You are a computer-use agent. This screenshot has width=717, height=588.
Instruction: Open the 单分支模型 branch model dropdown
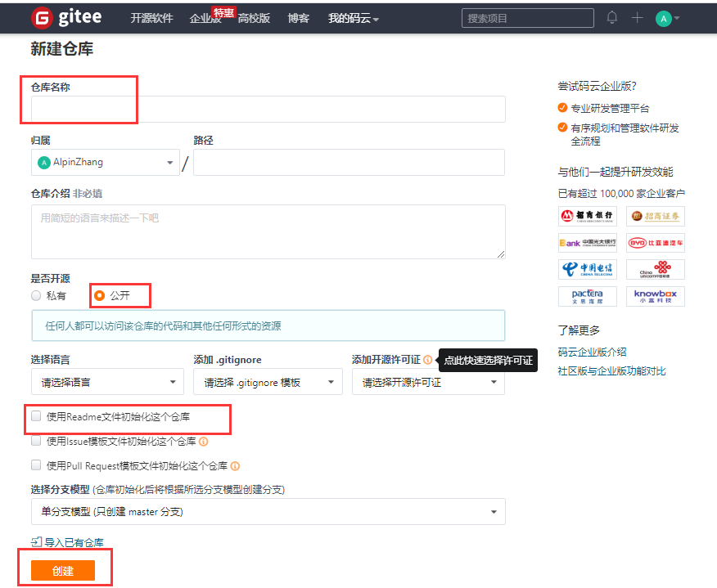point(268,512)
